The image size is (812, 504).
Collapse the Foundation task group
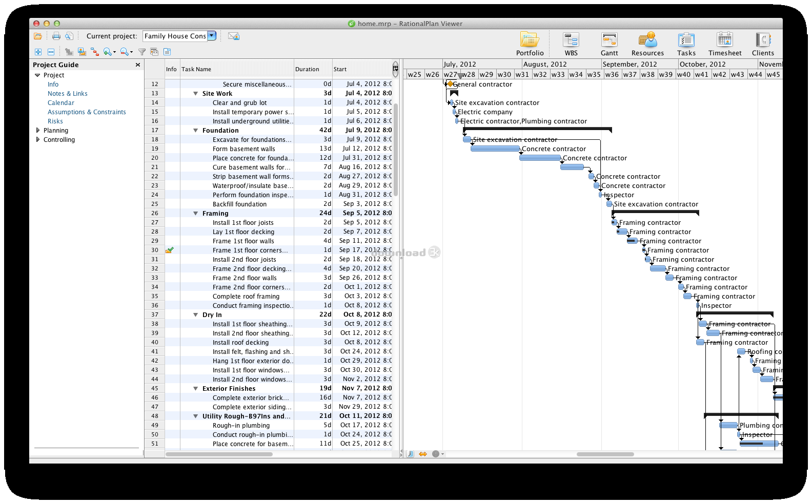[195, 131]
